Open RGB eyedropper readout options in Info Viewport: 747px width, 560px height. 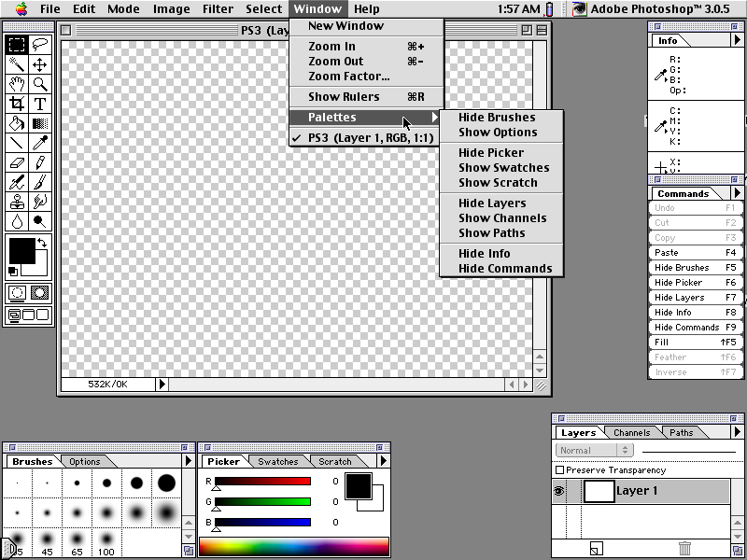[x=660, y=75]
